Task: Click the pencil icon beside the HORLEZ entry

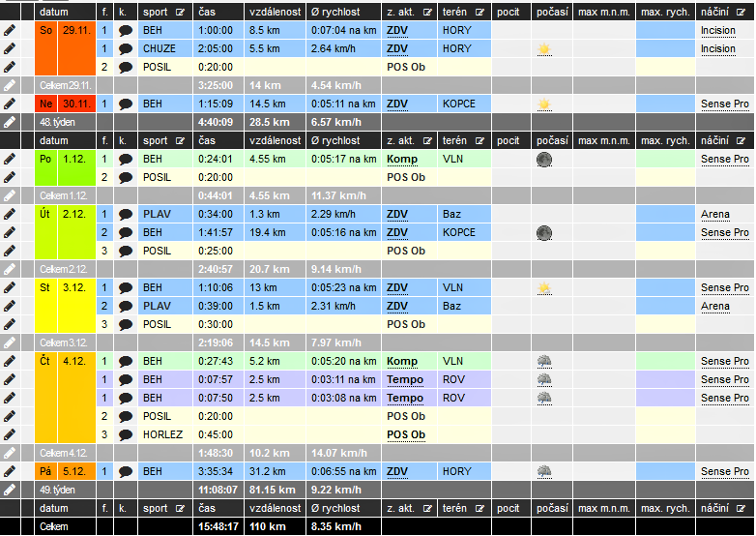Action: click(10, 434)
